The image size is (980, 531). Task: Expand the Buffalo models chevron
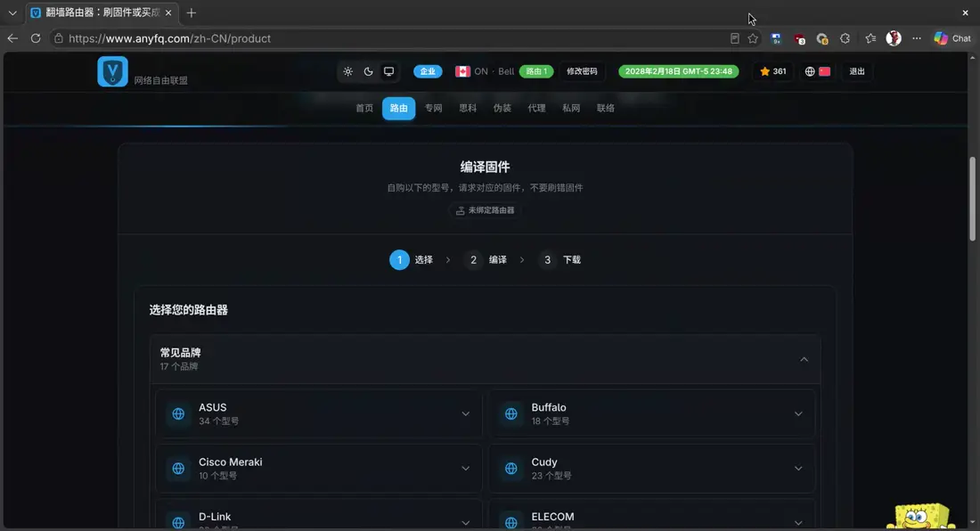pyautogui.click(x=798, y=413)
